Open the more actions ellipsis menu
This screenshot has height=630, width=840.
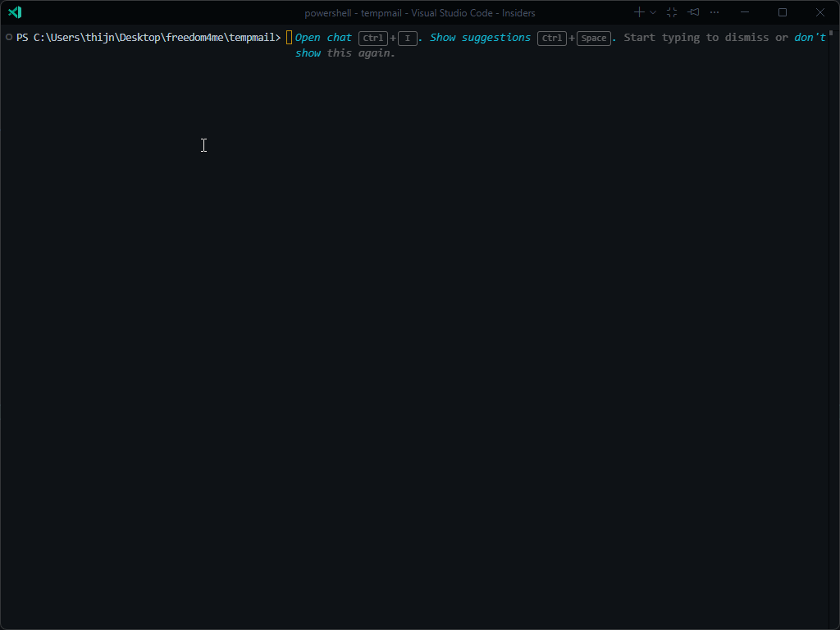[714, 12]
